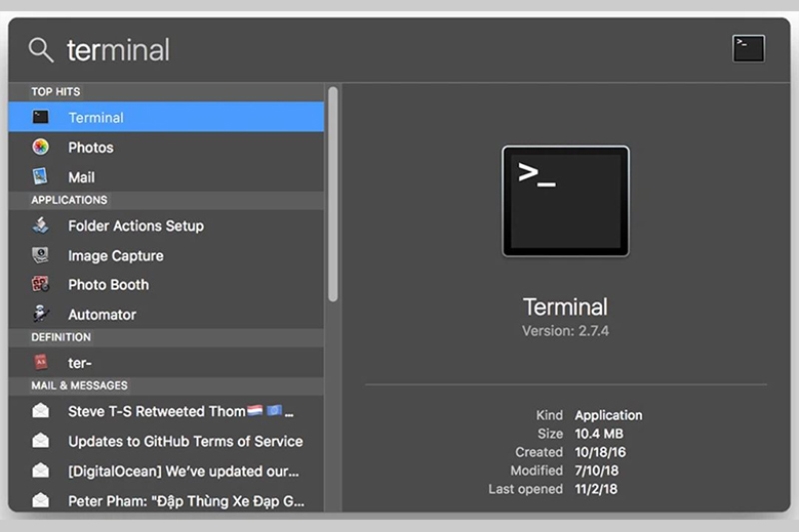Click the Last opened date 11/2/18
Screen dimensions: 799x532
coord(596,489)
